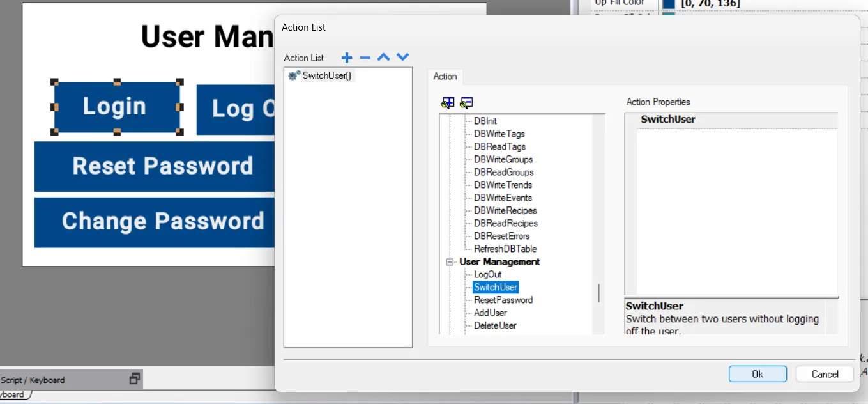The width and height of the screenshot is (868, 404).
Task: Select DBWriteEvents in the action tree
Action: tap(503, 198)
